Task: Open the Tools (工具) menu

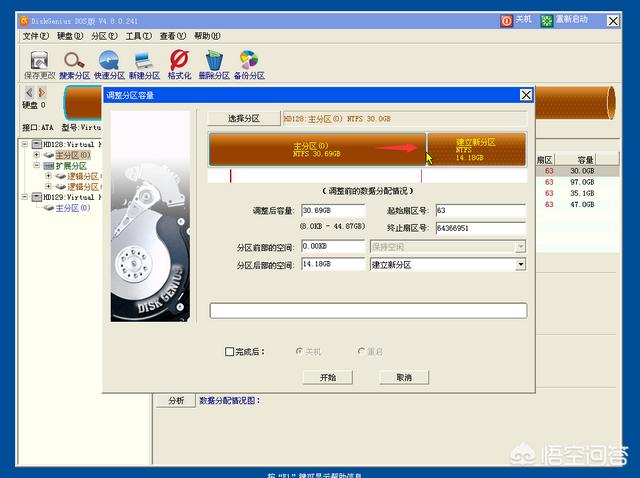Action: [x=138, y=36]
